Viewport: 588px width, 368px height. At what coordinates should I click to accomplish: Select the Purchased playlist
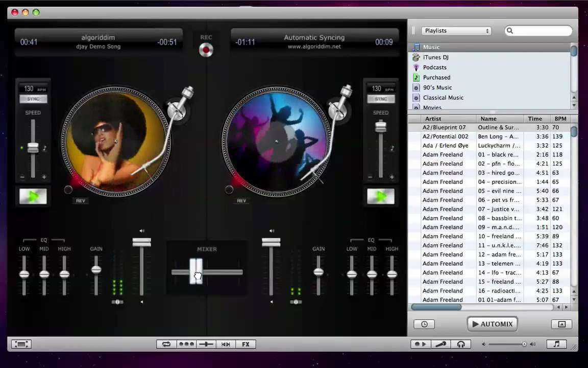(x=489, y=77)
